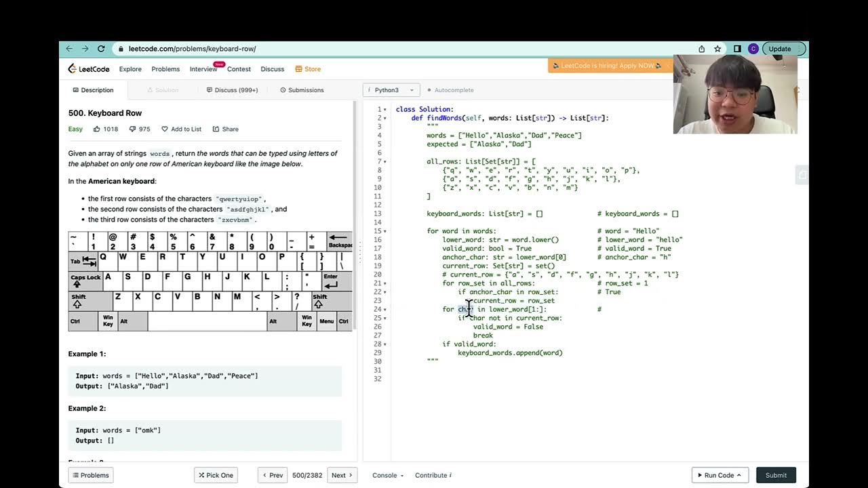Click the Share problem button
The height and width of the screenshot is (488, 868).
(x=226, y=129)
